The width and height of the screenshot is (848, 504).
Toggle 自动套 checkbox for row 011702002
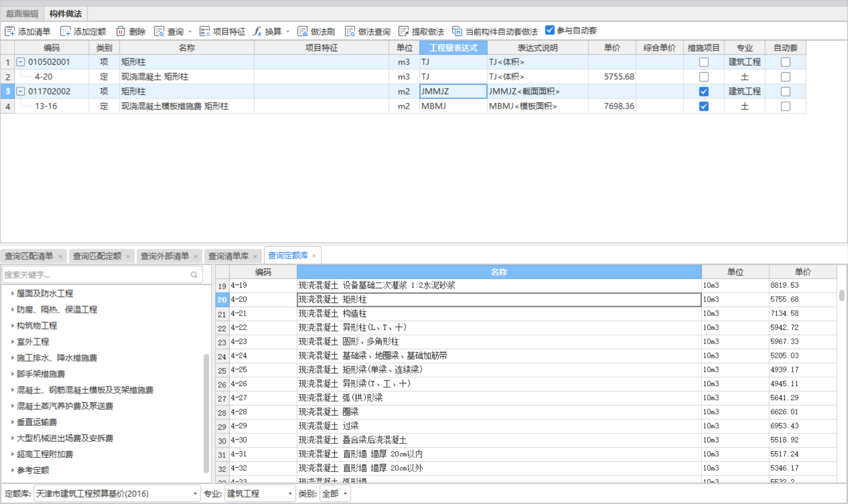click(785, 92)
